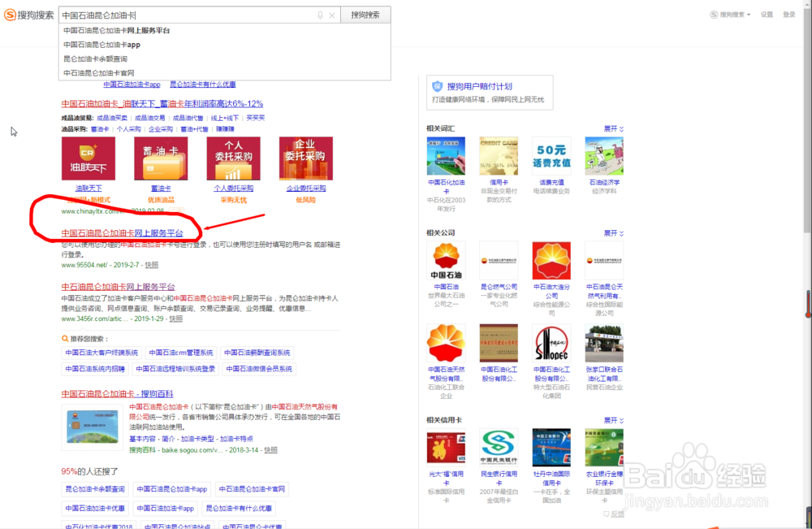Click the 中国石油天然气股份 logo
812x529 pixels.
click(446, 343)
